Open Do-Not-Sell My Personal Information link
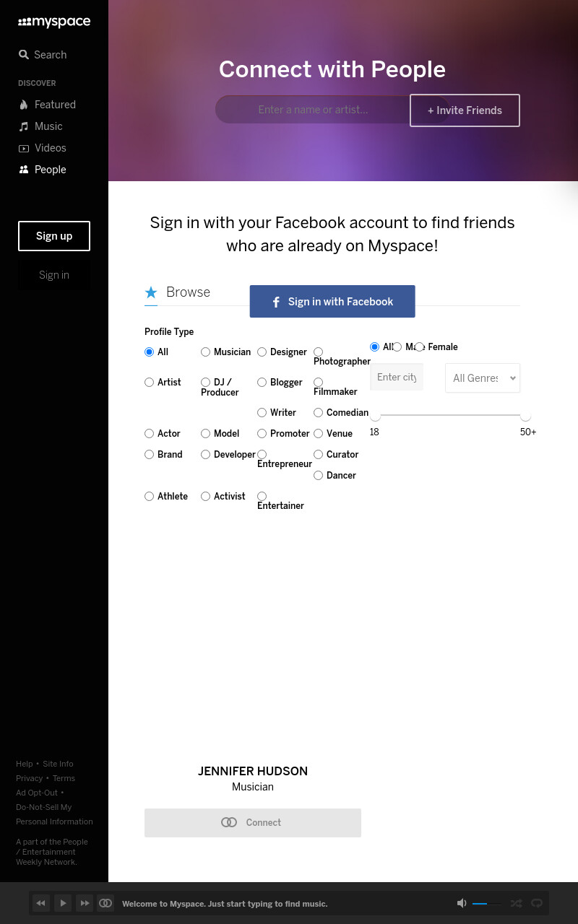The height and width of the screenshot is (924, 578). tap(54, 814)
